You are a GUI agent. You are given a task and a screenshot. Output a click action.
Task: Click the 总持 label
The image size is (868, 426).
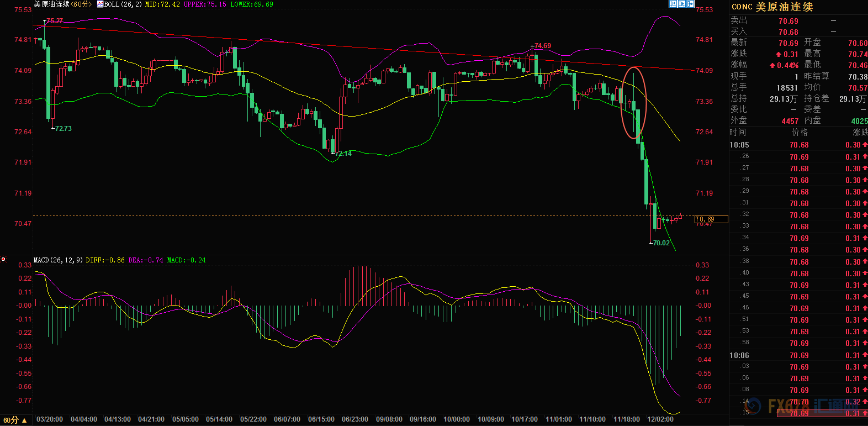pos(739,98)
